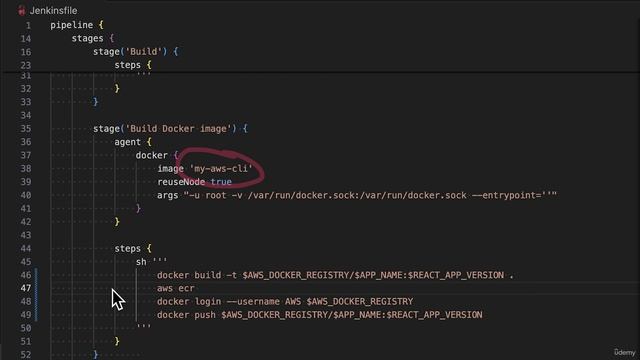Click the 'agent {' line
Image resolution: width=640 pixels, height=360 pixels.
133,142
